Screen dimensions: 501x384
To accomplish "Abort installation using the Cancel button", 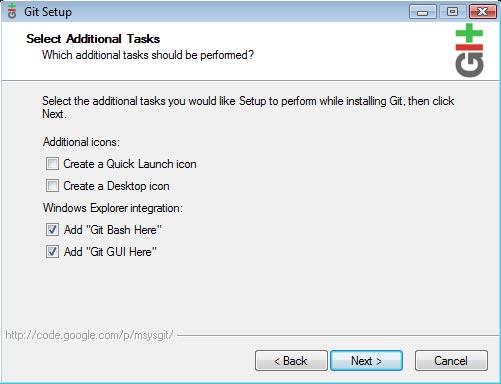I will (451, 361).
